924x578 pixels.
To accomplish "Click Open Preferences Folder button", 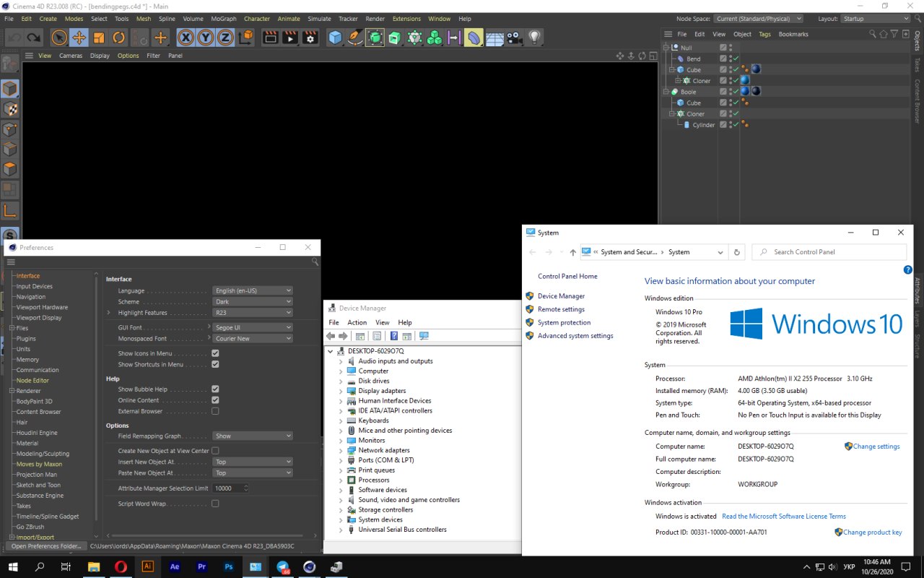I will pyautogui.click(x=46, y=546).
